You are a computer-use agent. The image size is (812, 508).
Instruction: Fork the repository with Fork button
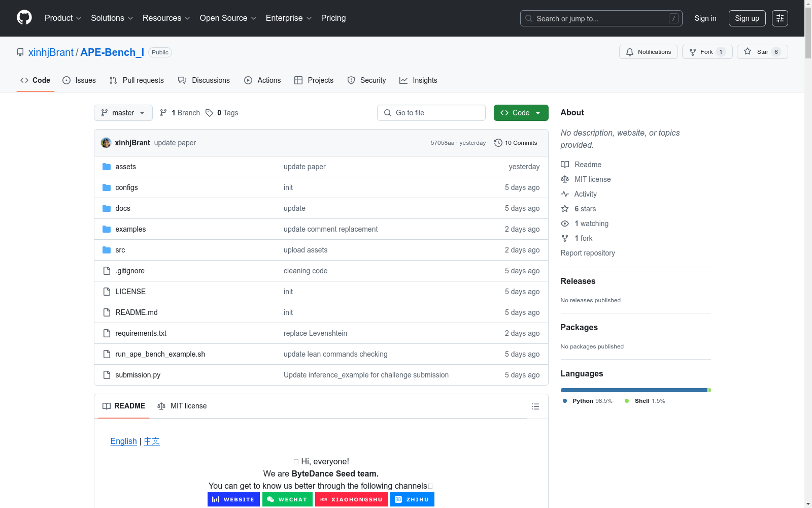[x=707, y=52]
